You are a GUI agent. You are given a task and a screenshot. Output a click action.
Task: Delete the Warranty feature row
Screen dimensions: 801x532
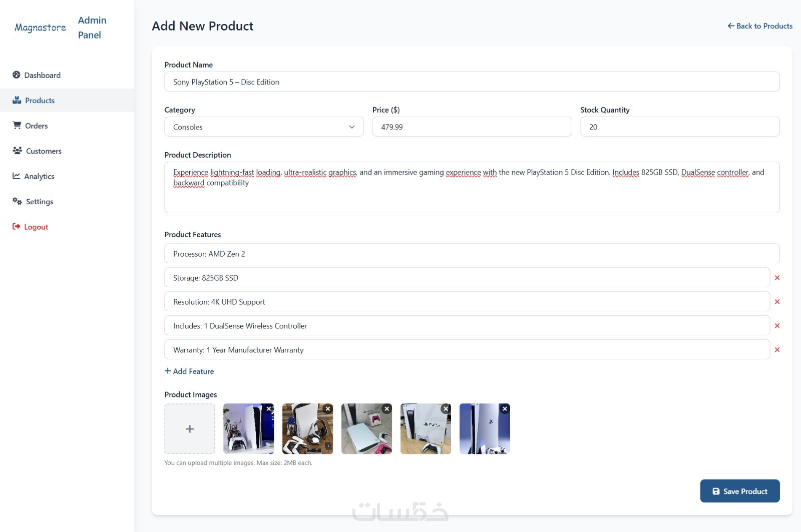coord(777,350)
